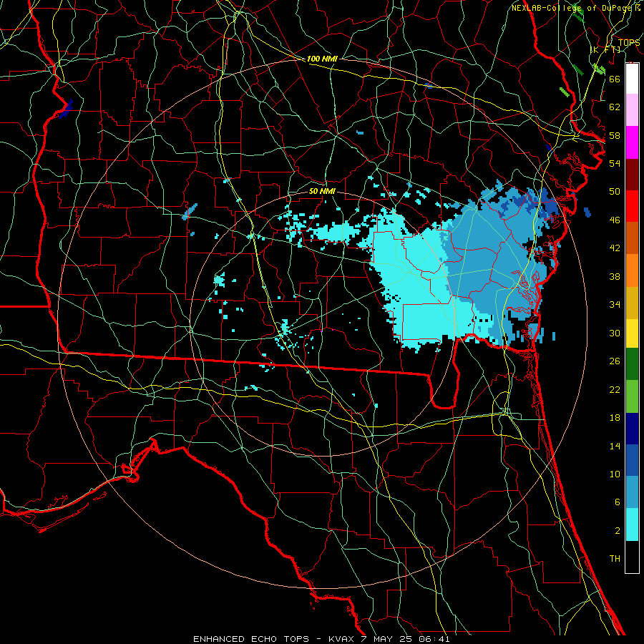Select the bright orange legend swatch
Viewport: 644px width, 644px height.
[x=632, y=270]
